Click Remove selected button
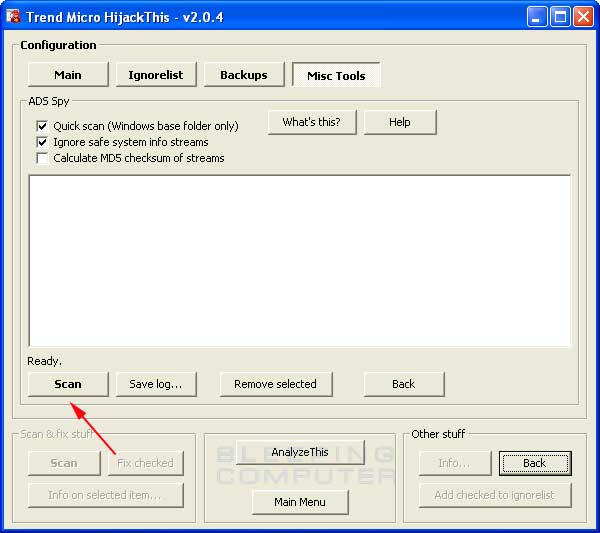Viewport: 600px width, 533px height. (x=276, y=384)
